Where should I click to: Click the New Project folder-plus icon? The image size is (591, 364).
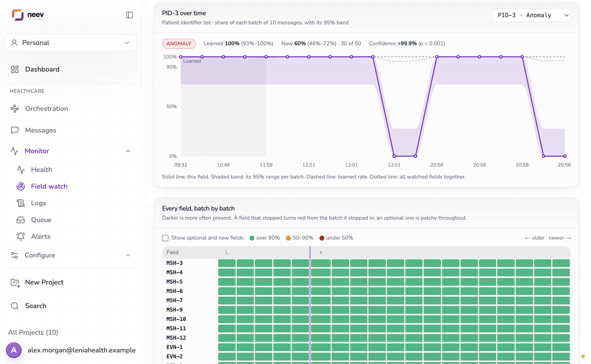click(15, 283)
